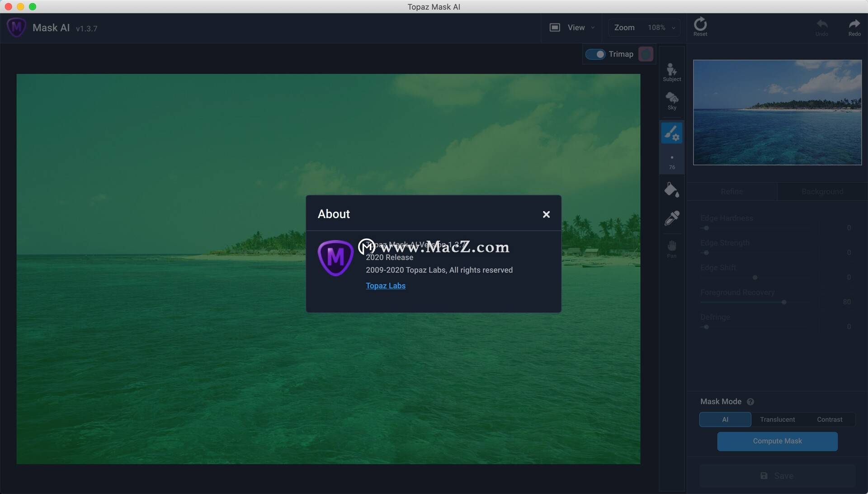Image resolution: width=868 pixels, height=494 pixels.
Task: Select the Subject auto-detect tool
Action: pyautogui.click(x=672, y=72)
